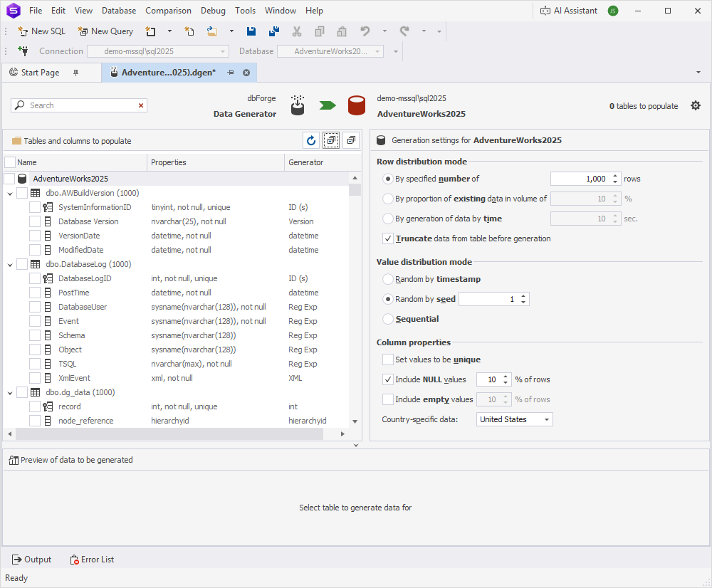Screen dimensions: 712x588
Task: Click the user account avatar icon
Action: (x=613, y=11)
